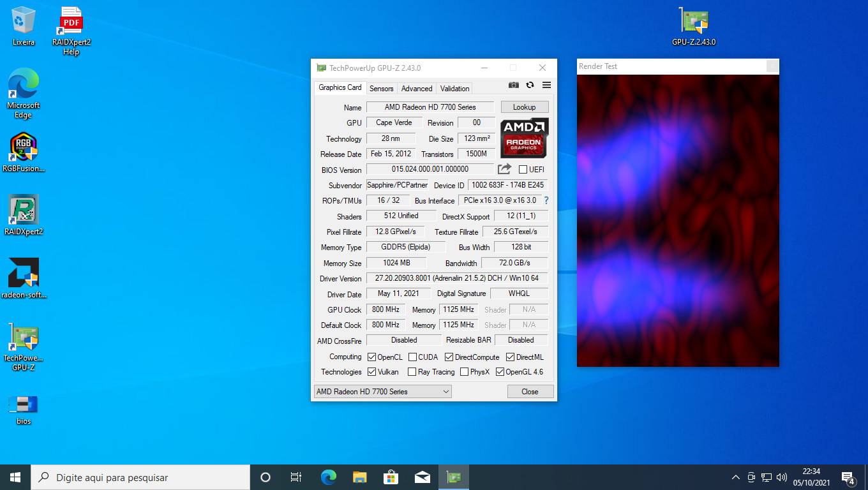
Task: Click the Subvendor value Sapphire/PCPartner
Action: pyautogui.click(x=397, y=185)
